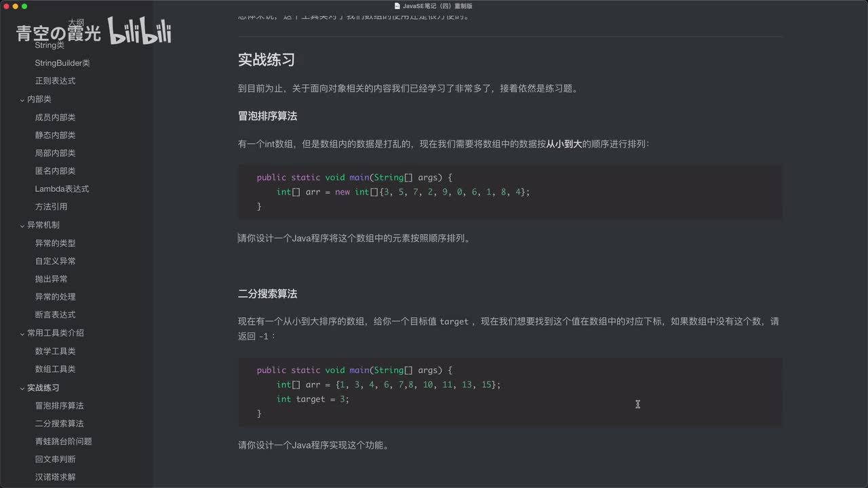868x488 pixels.
Task: Open the 抛出异常 outline item
Action: pyautogui.click(x=51, y=279)
